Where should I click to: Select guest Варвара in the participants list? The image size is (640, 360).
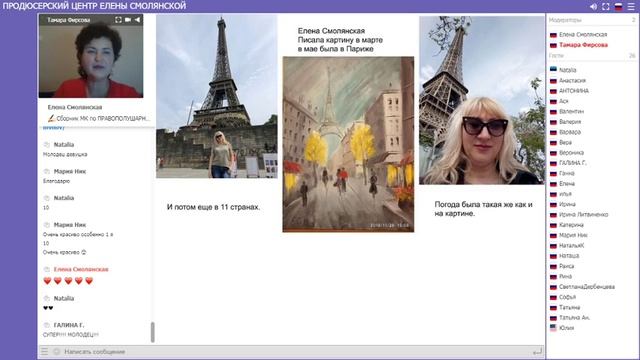(570, 132)
